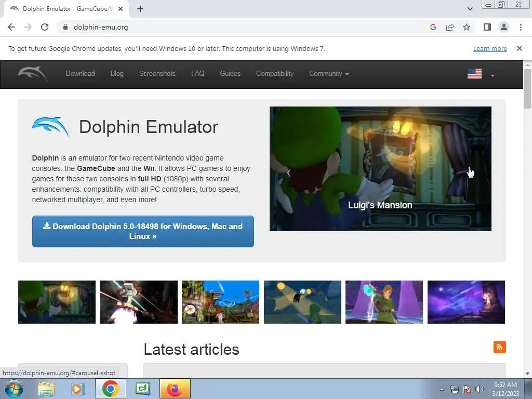Bookmark this page with the star icon
Image resolution: width=532 pixels, height=399 pixels.
pos(467,27)
